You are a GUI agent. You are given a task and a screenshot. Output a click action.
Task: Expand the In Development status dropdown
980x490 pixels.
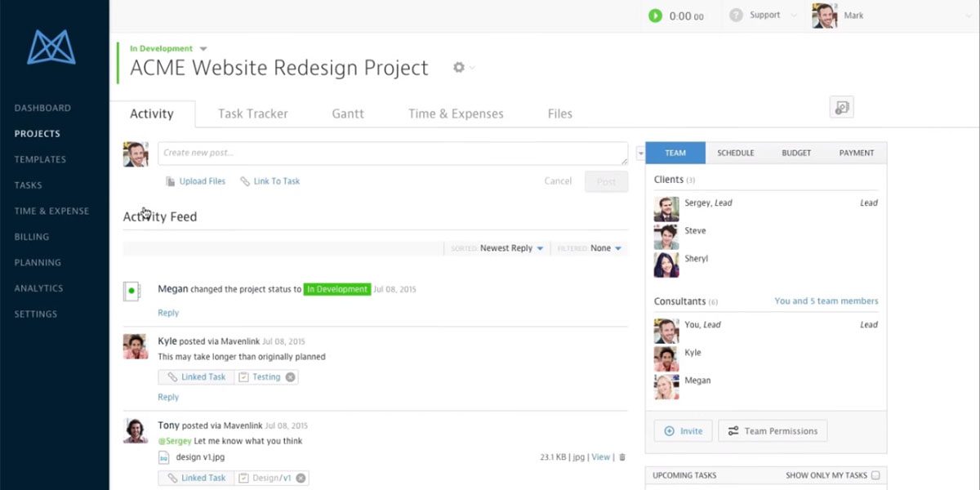[203, 47]
